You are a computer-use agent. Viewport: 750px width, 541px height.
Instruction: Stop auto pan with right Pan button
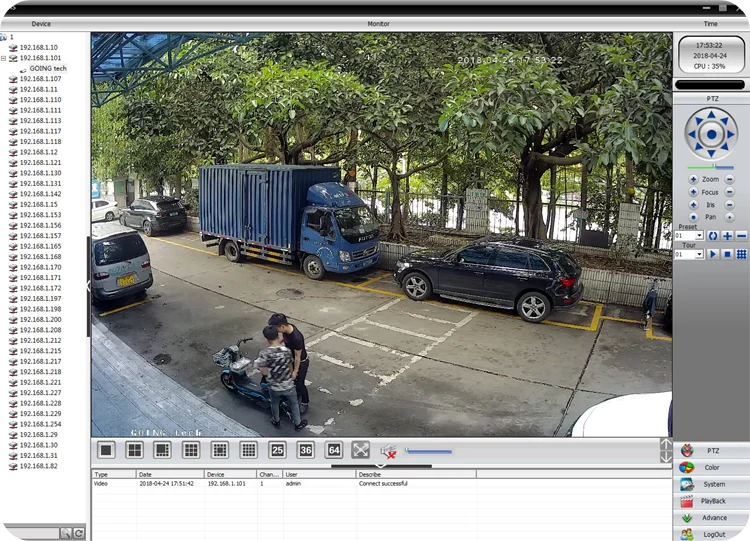tap(729, 217)
